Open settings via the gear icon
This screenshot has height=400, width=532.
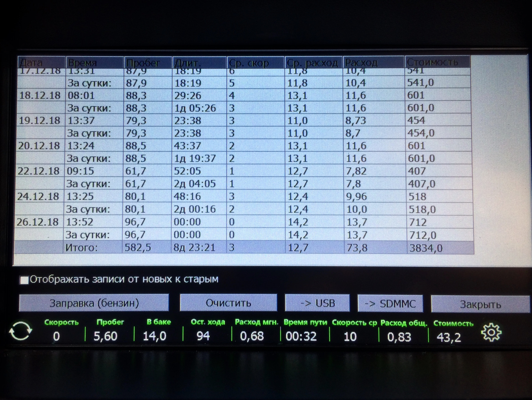coord(491,332)
